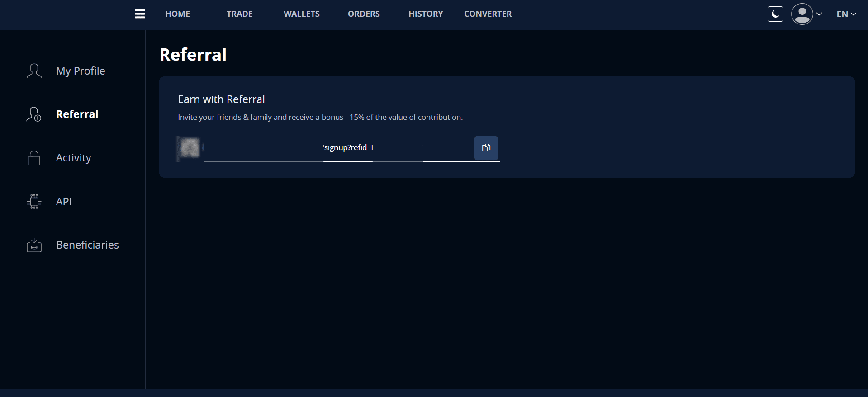Select My Profile in sidebar
This screenshot has height=397, width=868.
81,71
